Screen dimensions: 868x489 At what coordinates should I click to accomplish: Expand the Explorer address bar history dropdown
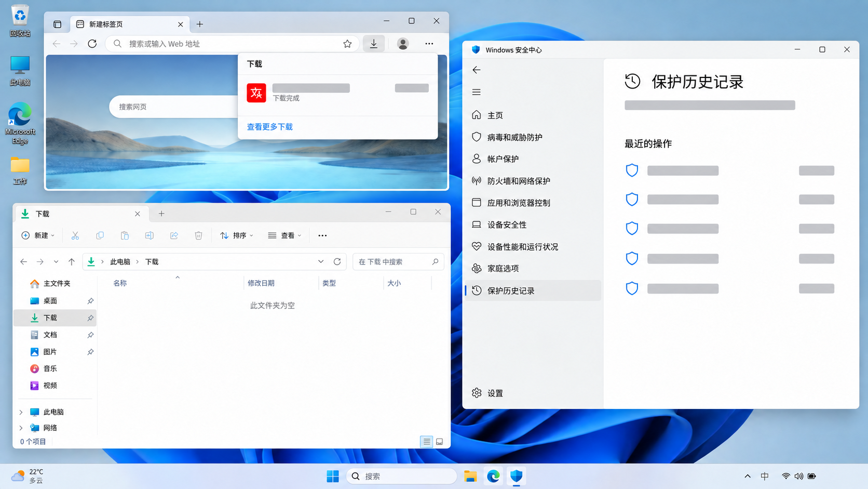[321, 261]
